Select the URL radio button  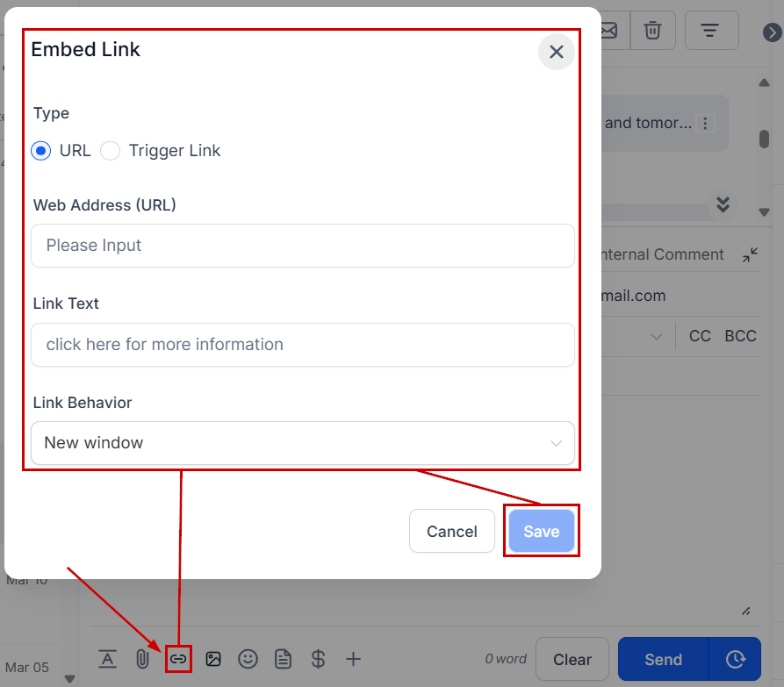[x=41, y=150]
